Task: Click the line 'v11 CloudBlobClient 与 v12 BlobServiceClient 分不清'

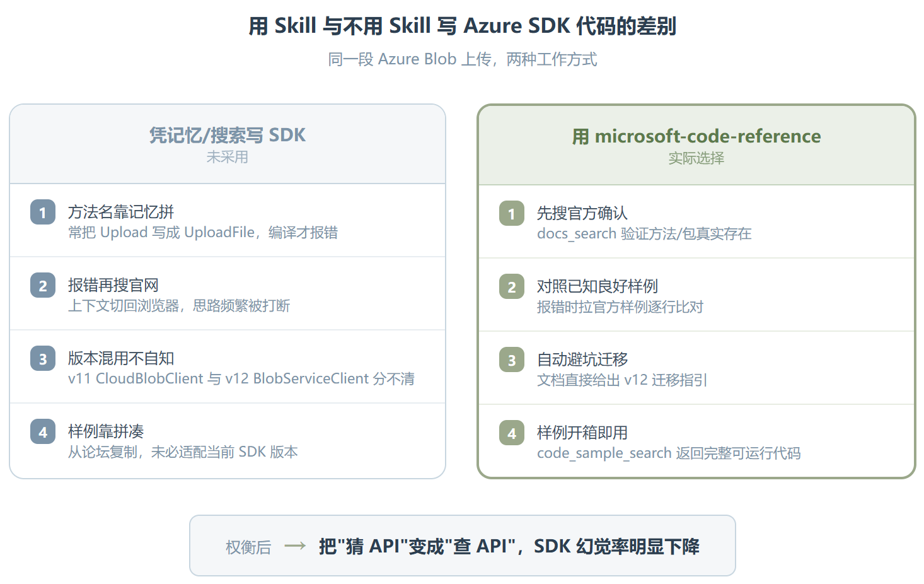Action: (241, 379)
